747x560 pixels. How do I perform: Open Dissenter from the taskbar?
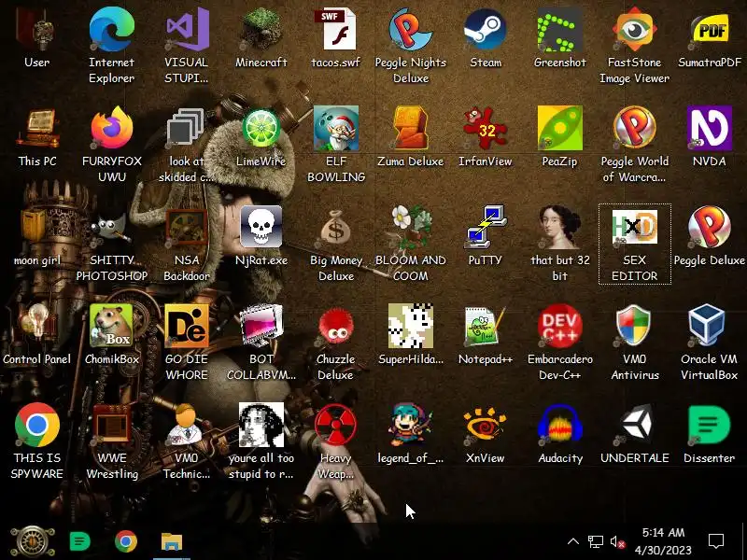point(79,542)
